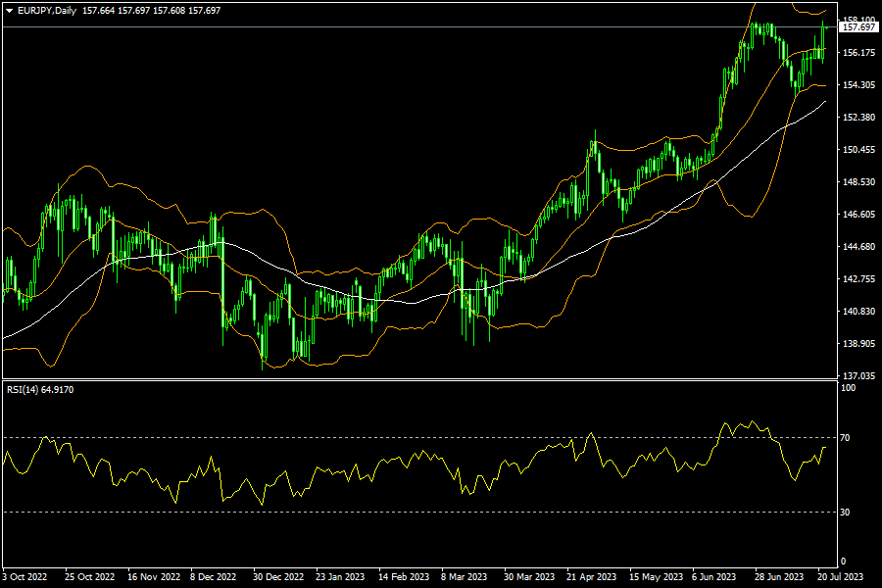Click the 30 Mar 2023 date label
This screenshot has height=588, width=882.
point(529,577)
